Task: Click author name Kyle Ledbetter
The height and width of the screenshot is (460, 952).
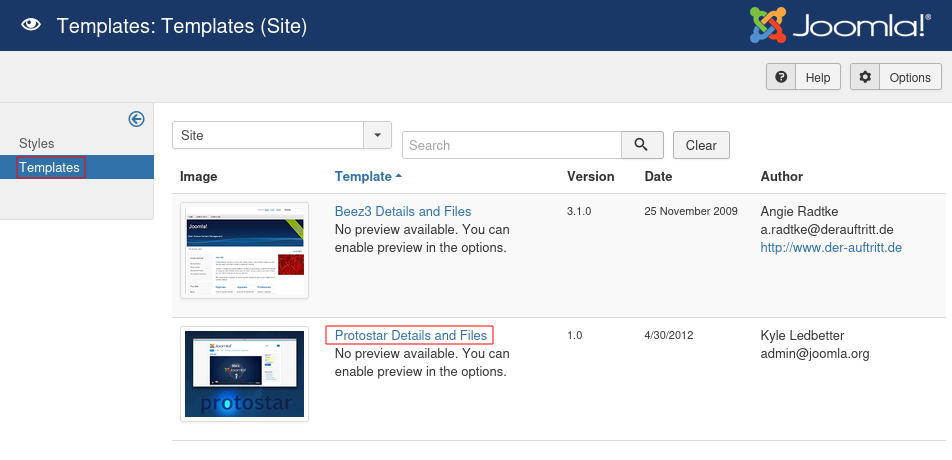Action: tap(802, 336)
